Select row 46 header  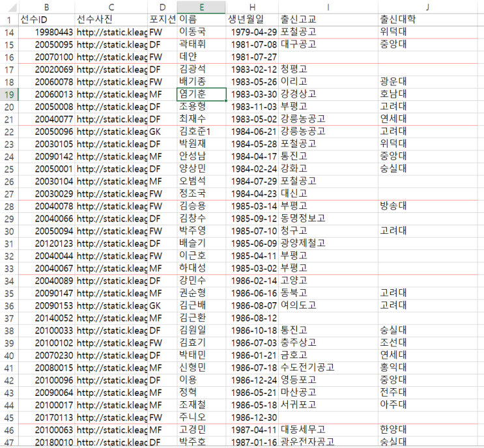coord(9,430)
